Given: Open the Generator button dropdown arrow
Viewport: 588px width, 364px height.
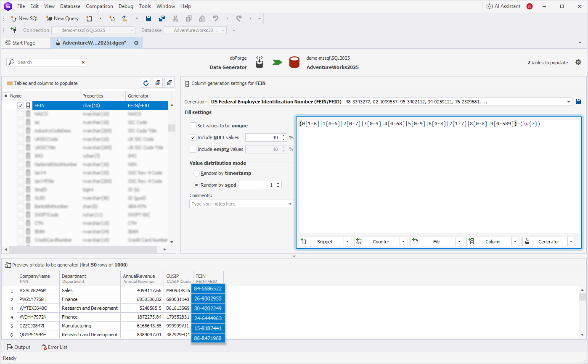Looking at the screenshot, I should point(571,242).
